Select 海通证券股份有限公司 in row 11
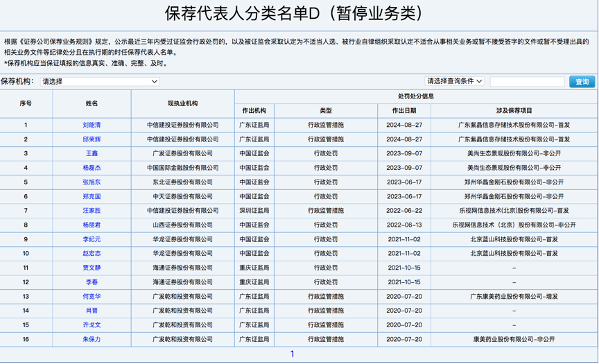Viewport: 599px width, 364px height. [182, 268]
